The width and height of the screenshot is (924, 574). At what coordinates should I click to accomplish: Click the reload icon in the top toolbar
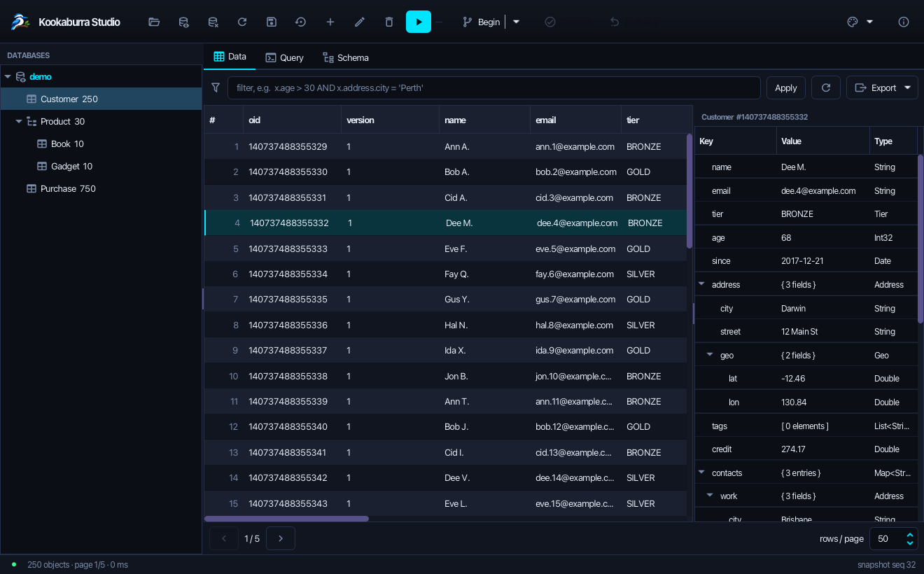(x=242, y=22)
